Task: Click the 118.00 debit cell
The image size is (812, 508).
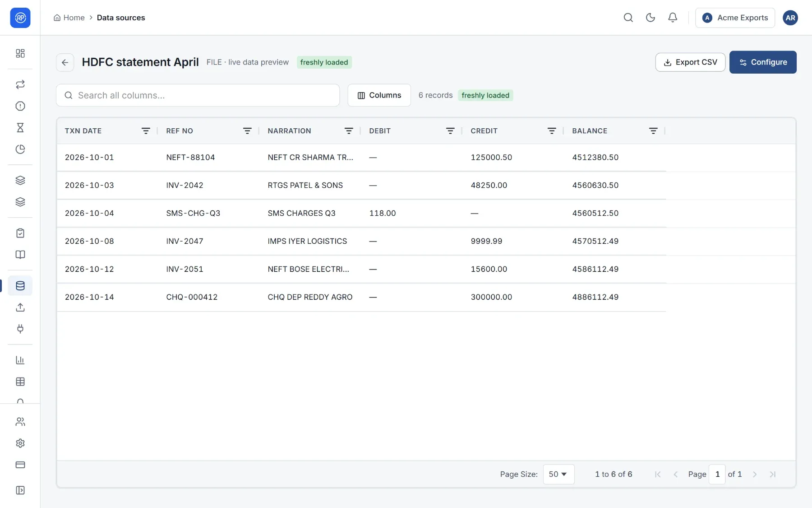Action: (383, 213)
